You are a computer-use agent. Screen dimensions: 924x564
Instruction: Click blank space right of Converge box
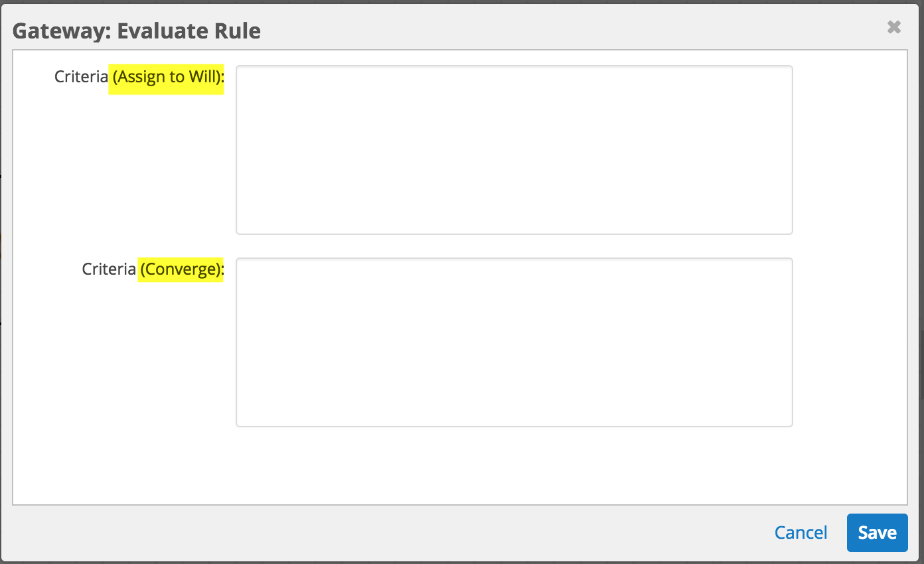pos(850,342)
